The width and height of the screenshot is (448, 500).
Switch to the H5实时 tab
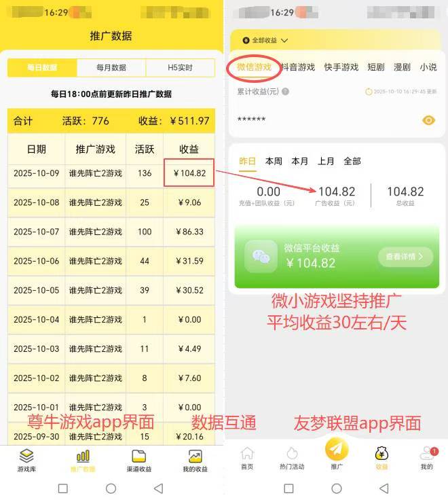click(x=180, y=68)
